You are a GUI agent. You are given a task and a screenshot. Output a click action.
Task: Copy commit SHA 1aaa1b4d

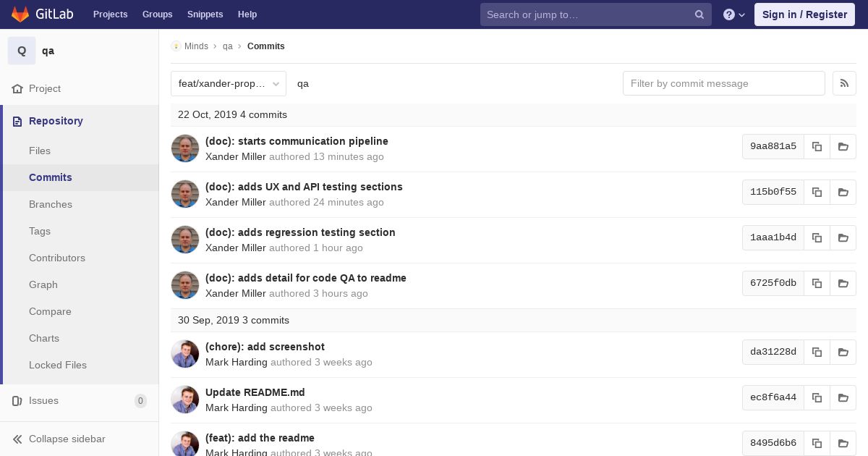(x=817, y=237)
